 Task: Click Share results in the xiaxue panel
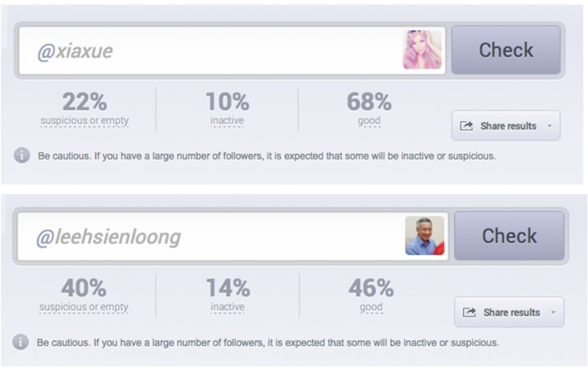(508, 126)
